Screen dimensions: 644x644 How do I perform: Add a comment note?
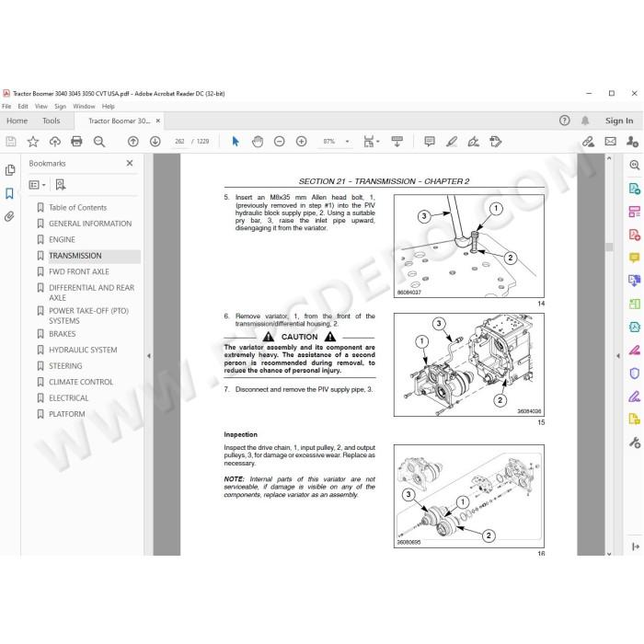pos(430,142)
